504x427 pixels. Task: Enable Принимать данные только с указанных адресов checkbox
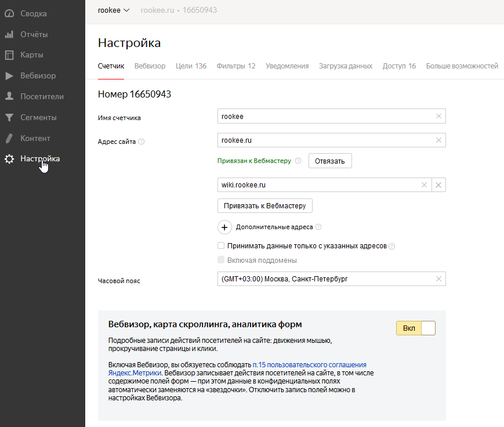click(x=221, y=246)
